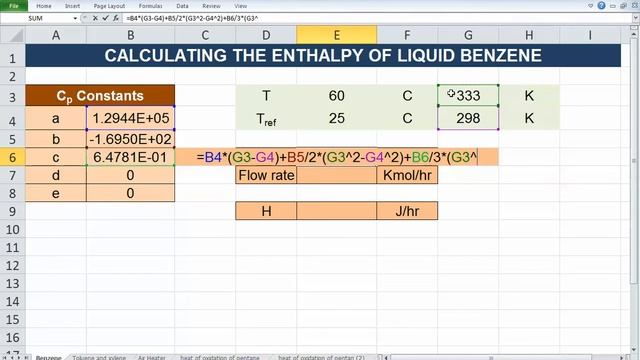Image resolution: width=640 pixels, height=360 pixels.
Task: Confirm the formula with the checkmark icon
Action: (105, 18)
